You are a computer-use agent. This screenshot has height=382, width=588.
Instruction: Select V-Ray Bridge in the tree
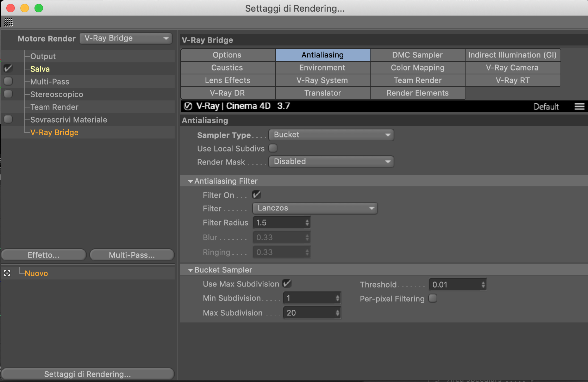(54, 133)
